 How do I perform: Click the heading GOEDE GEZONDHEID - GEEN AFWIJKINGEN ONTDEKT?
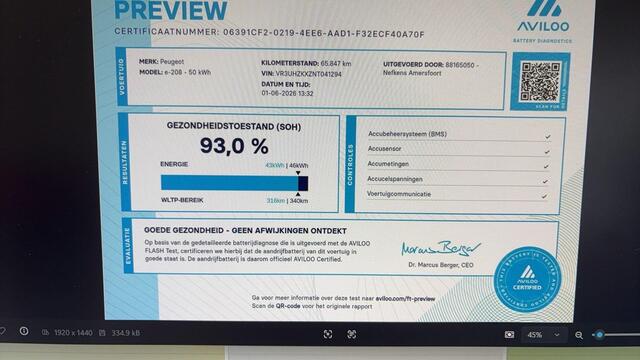coord(245,231)
